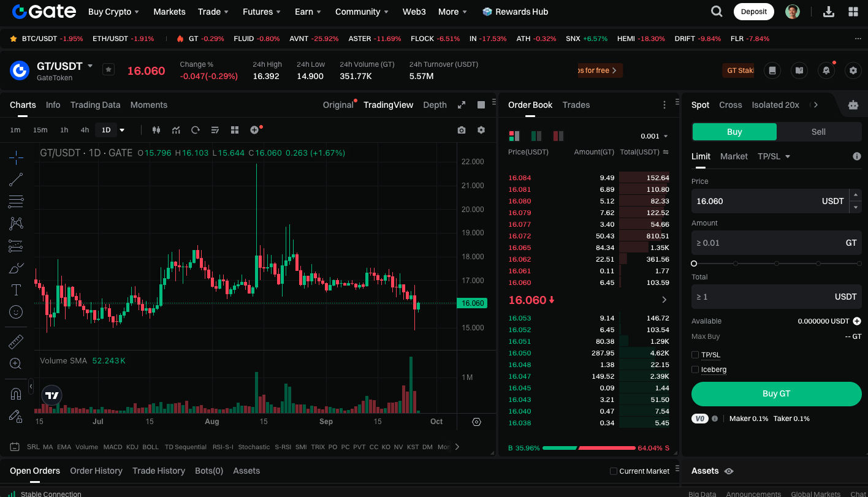
Task: Open the download app icon
Action: (829, 12)
